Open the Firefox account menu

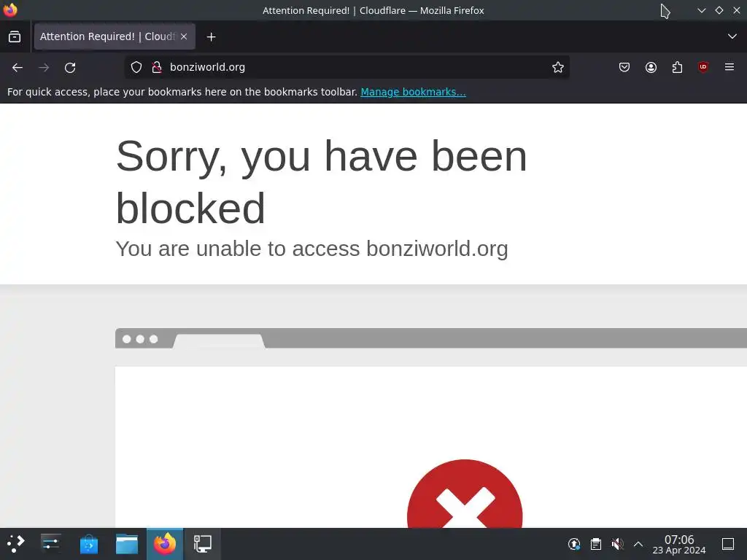coord(651,67)
